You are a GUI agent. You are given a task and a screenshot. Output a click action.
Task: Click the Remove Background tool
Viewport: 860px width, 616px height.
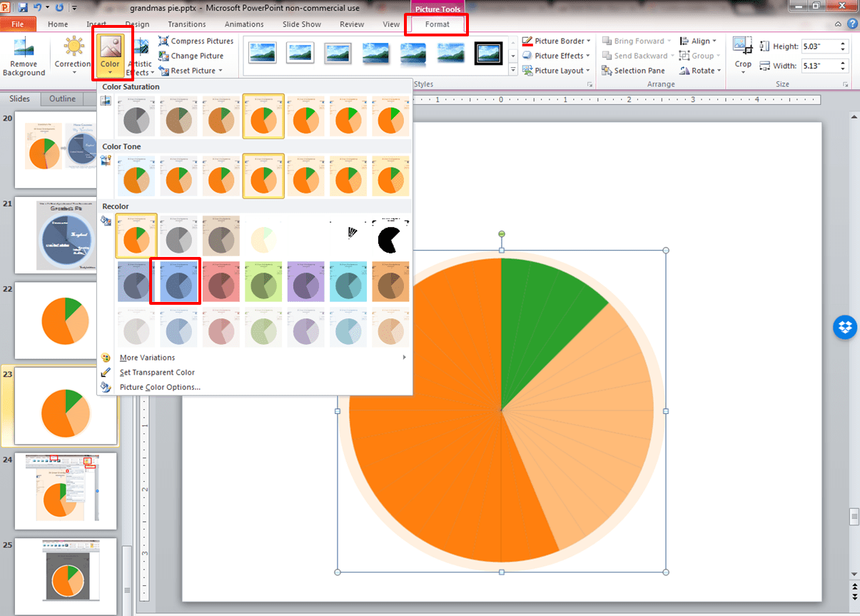24,57
